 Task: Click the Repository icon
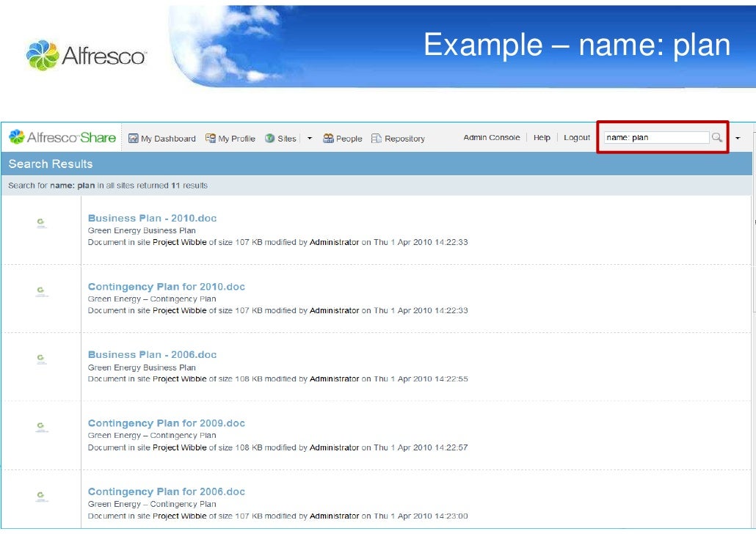point(377,139)
